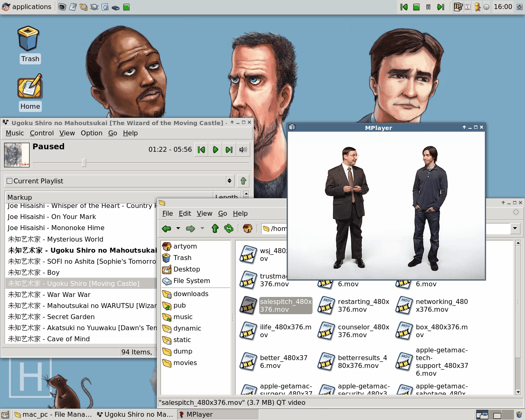Switch to MPlayer in the taskbar

click(x=218, y=414)
